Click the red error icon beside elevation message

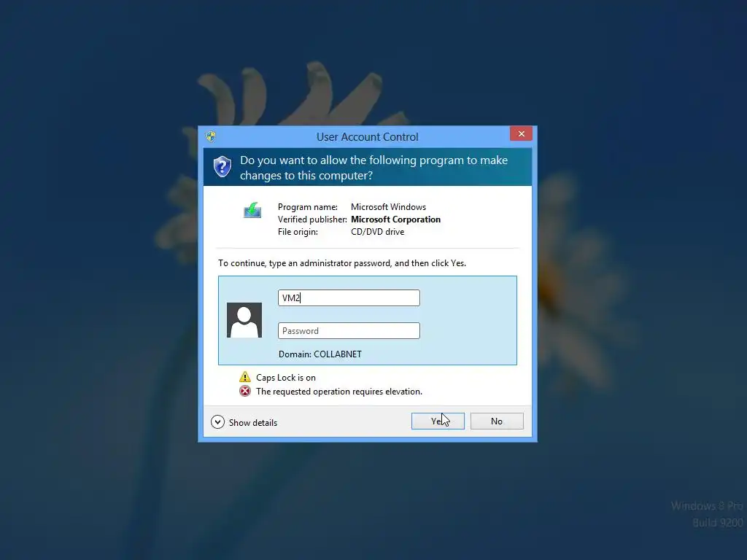point(245,392)
